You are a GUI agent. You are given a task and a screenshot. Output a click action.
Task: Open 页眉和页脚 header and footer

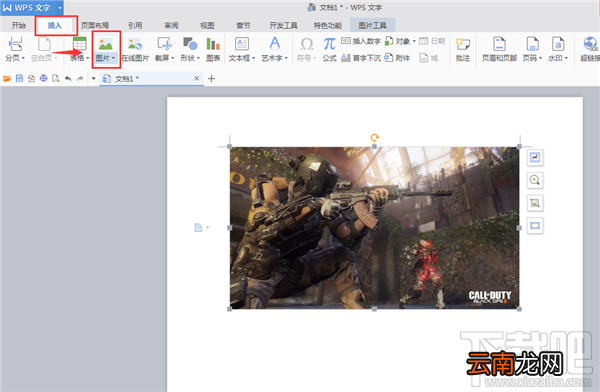pyautogui.click(x=499, y=49)
